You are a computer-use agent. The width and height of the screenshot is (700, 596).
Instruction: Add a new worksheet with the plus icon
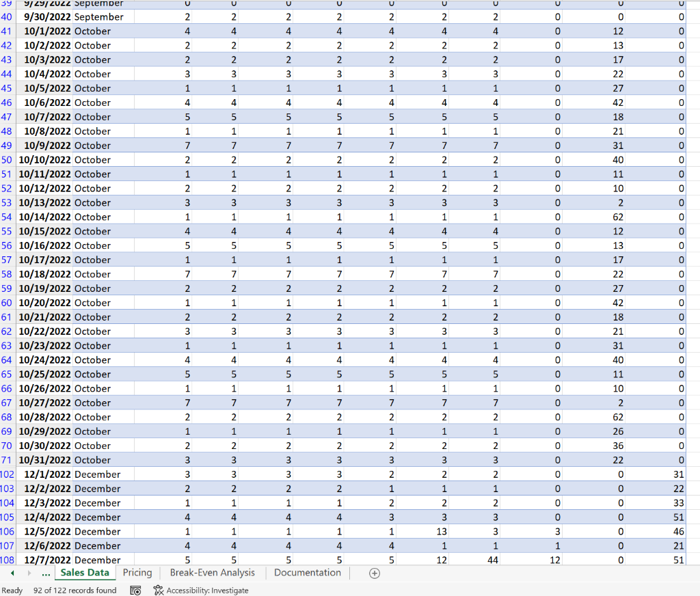point(374,573)
